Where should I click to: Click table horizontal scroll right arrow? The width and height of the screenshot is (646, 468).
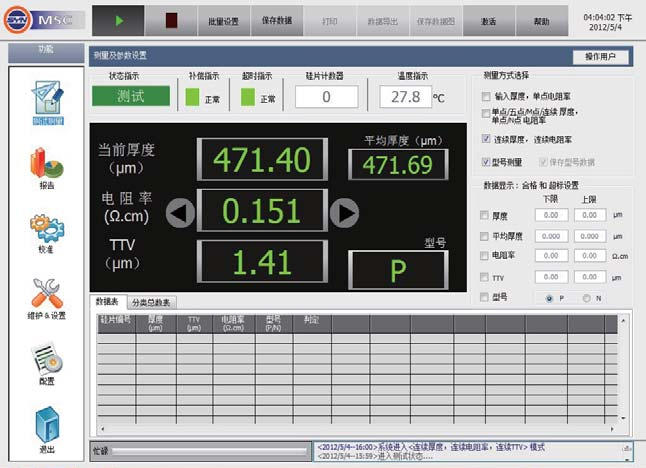click(612, 429)
